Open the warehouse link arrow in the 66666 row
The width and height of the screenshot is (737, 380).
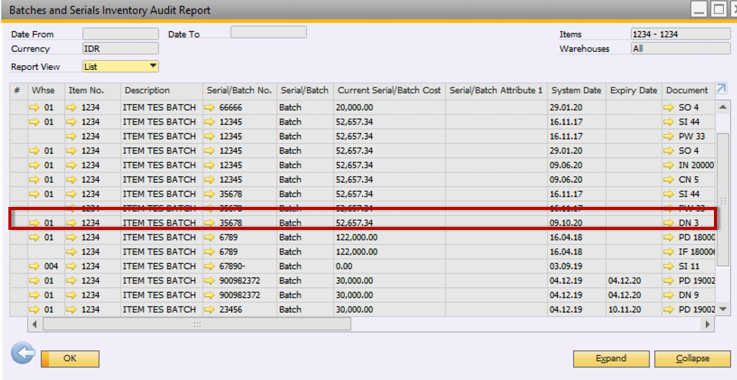click(x=35, y=108)
